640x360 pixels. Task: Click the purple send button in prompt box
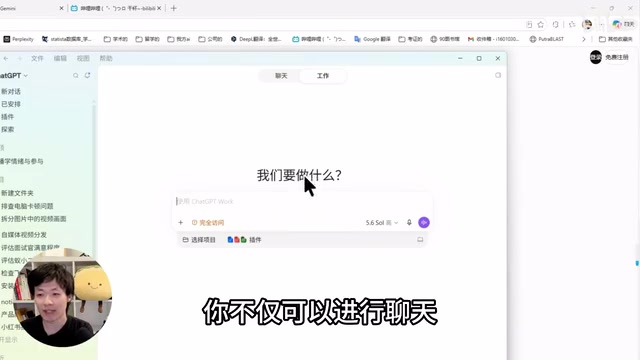424,222
